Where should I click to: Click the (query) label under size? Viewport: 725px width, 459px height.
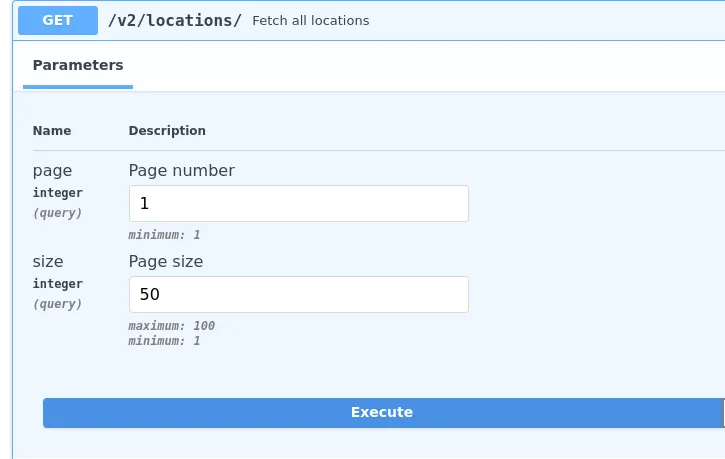[x=57, y=304]
